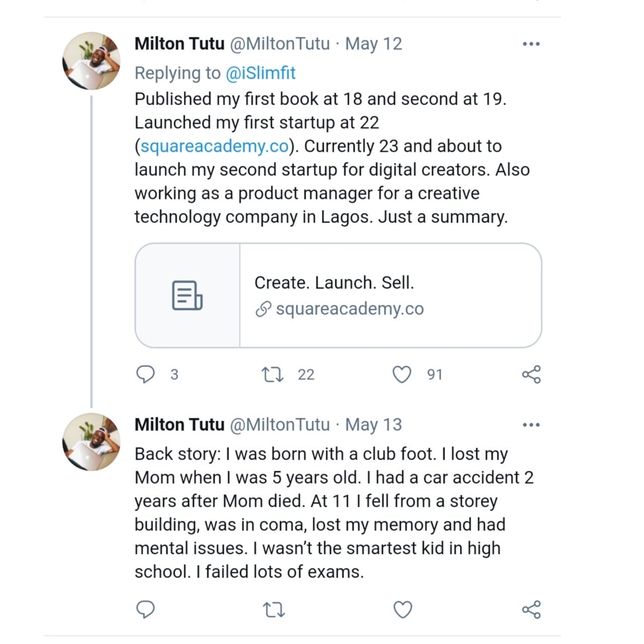Image resolution: width=644 pixels, height=644 pixels.
Task: Retweet the May 12 tweet
Action: click(273, 375)
